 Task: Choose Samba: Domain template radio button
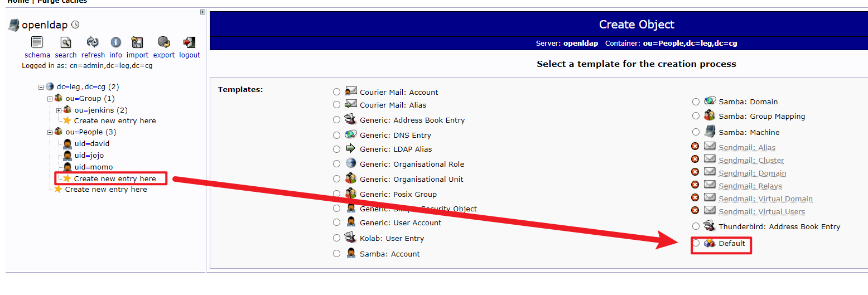coord(696,101)
